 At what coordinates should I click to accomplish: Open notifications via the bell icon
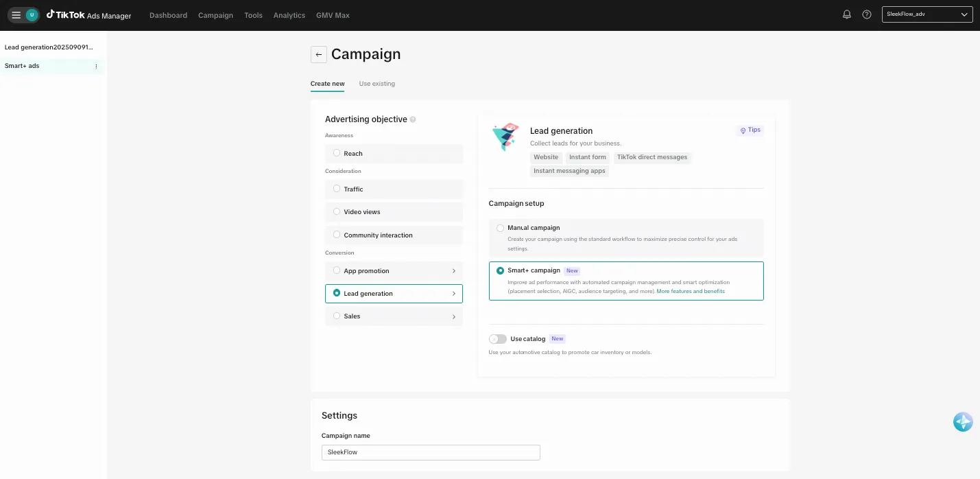846,14
